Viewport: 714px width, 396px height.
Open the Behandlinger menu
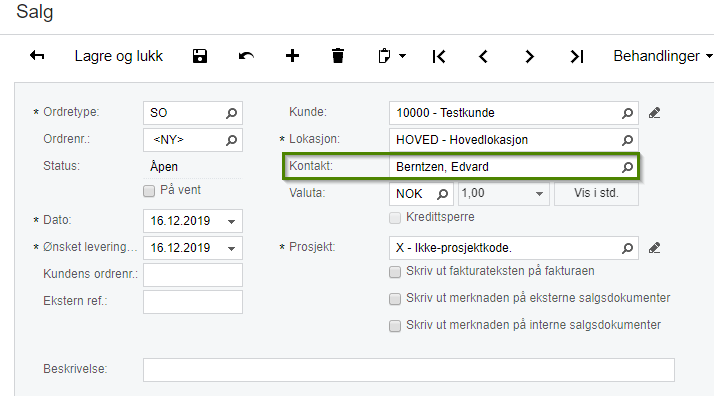[663, 56]
